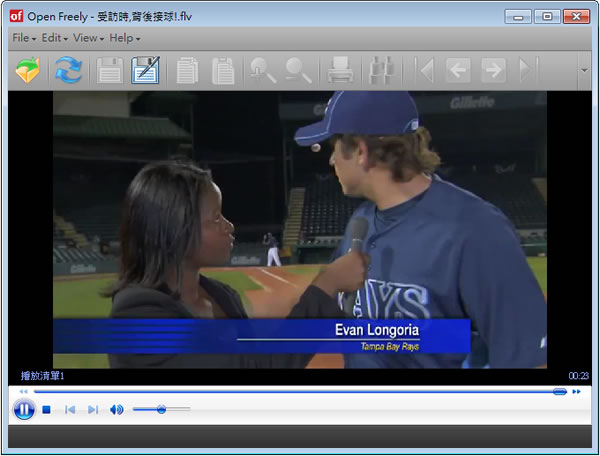600x456 pixels.
Task: Skip to previous track button
Action: (x=70, y=410)
